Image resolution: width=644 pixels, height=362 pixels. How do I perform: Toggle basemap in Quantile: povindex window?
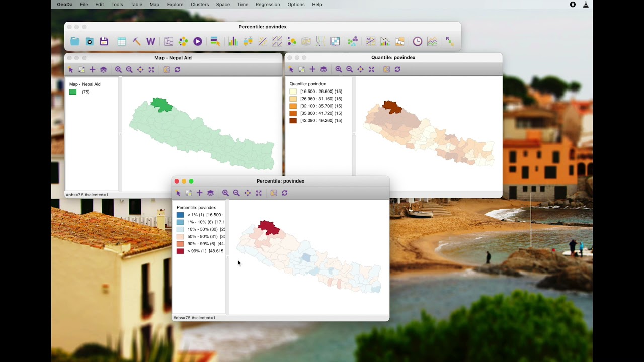(x=386, y=69)
